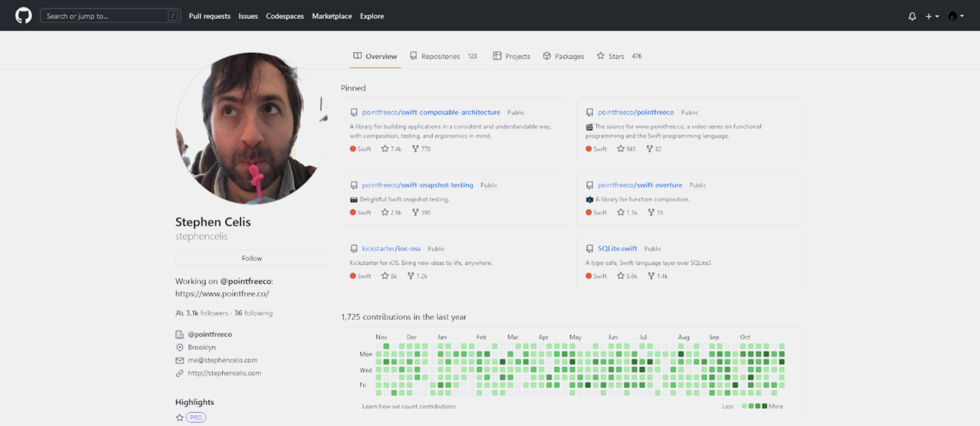The height and width of the screenshot is (426, 980).
Task: Click repository icon beside kickstarter/ios-oss
Action: (354, 249)
